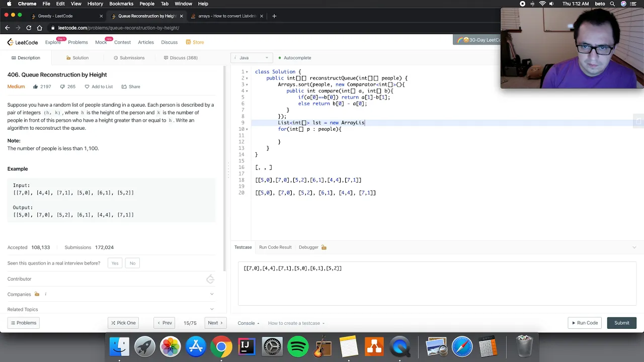Open the Edit menu
This screenshot has width=644, height=362.
click(60, 4)
